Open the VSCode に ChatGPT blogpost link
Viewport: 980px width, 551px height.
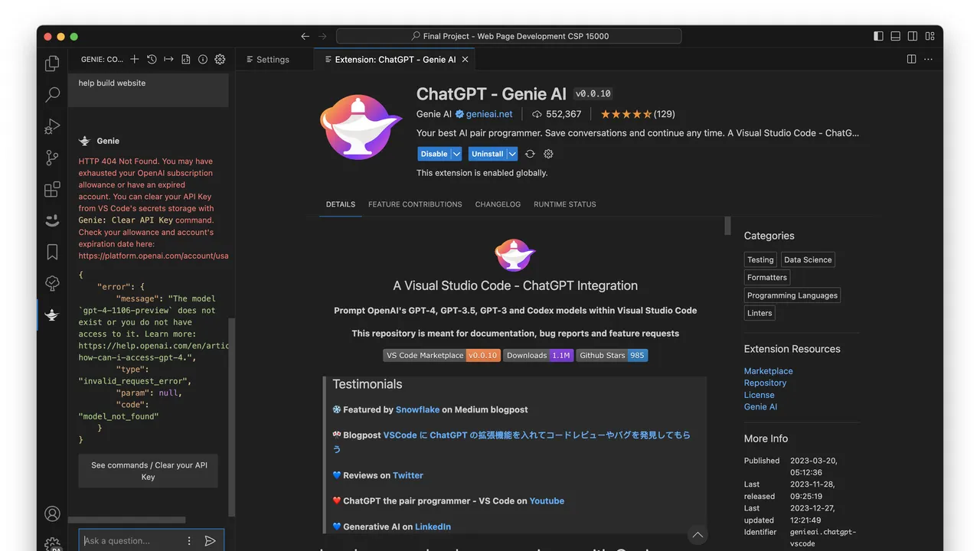(x=512, y=442)
